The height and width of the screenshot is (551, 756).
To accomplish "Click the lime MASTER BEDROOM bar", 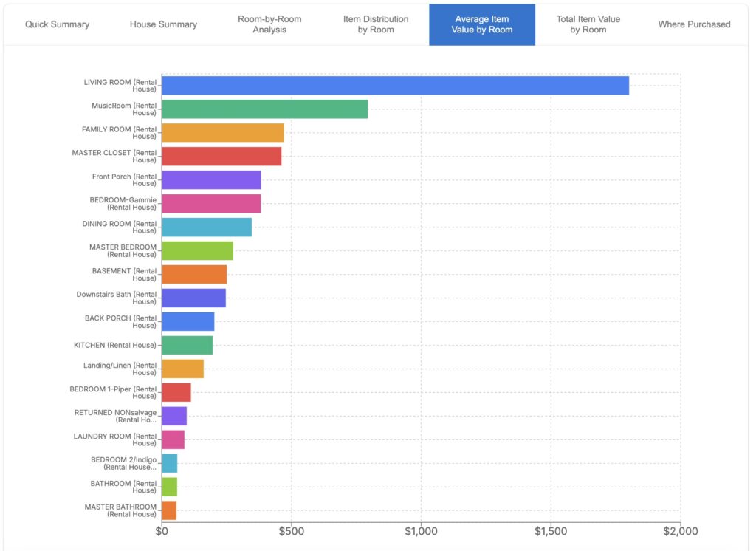I will [x=197, y=251].
